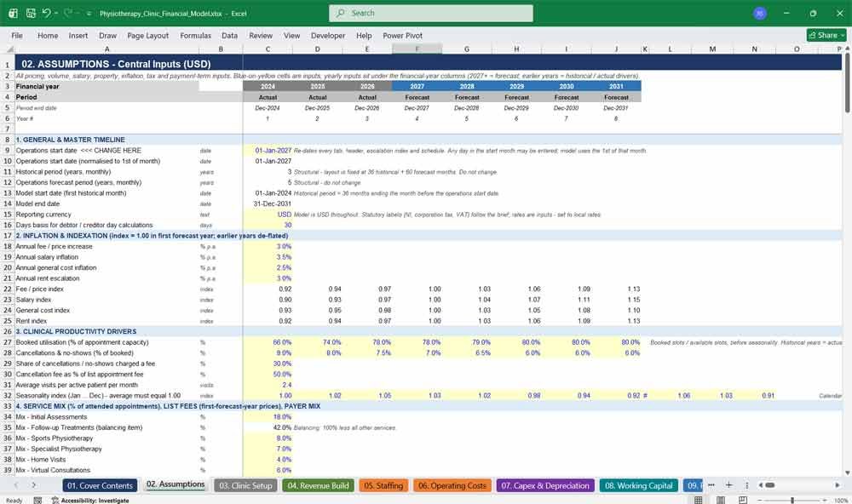Screen dimensions: 852x504
Task: Open the File menu
Action: click(x=17, y=35)
